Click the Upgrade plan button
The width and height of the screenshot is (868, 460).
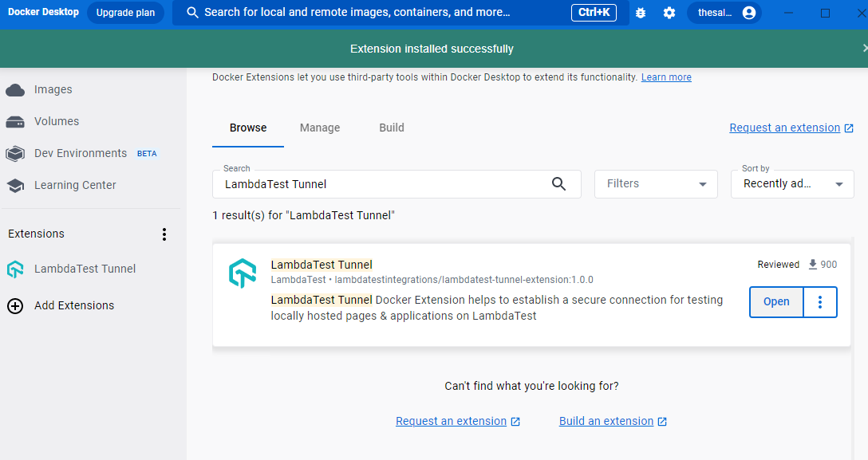125,13
